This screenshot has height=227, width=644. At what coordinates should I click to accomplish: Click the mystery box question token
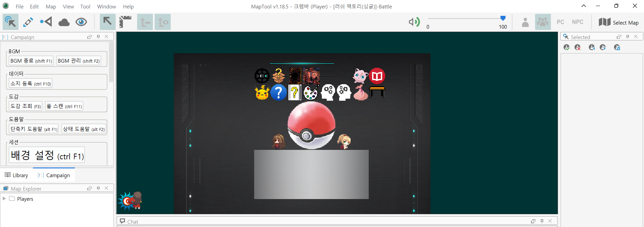(x=279, y=76)
